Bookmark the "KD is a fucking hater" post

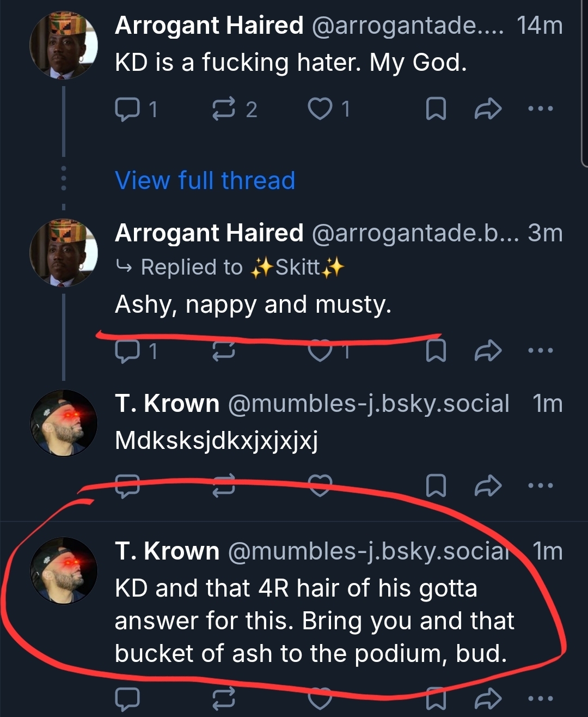click(436, 109)
